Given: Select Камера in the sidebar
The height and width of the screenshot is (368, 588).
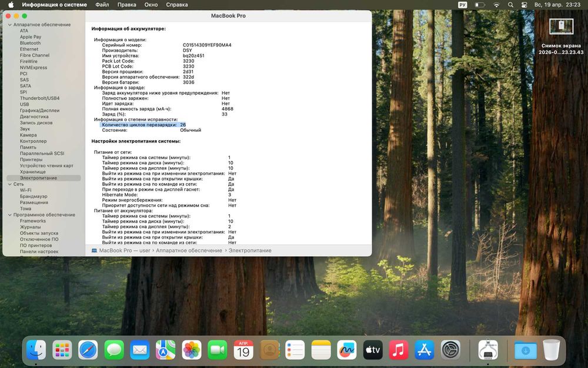Looking at the screenshot, I should coord(28,135).
